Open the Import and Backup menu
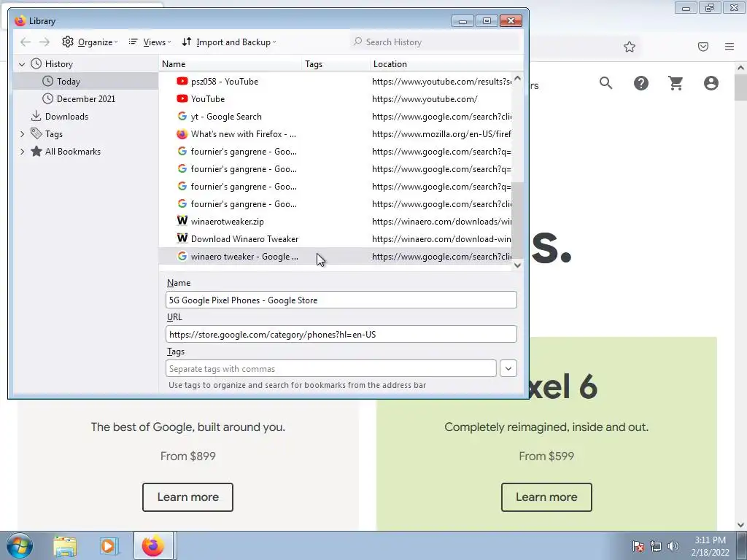747x560 pixels. click(x=228, y=42)
